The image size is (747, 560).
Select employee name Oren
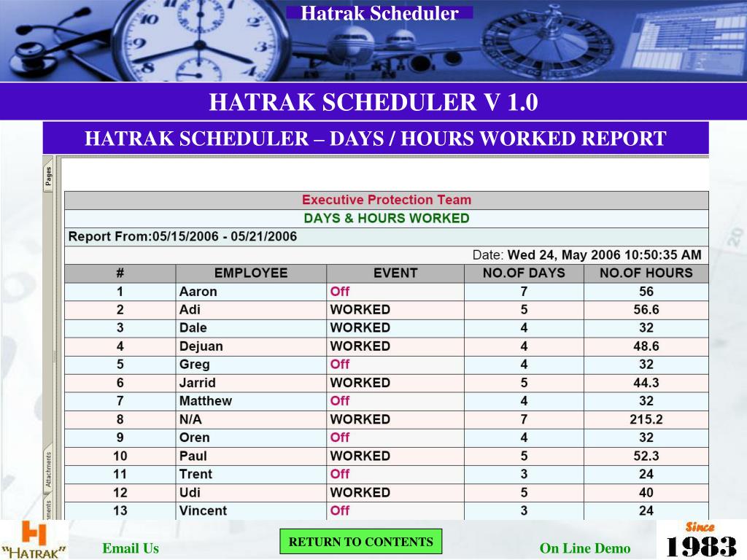[x=194, y=437]
